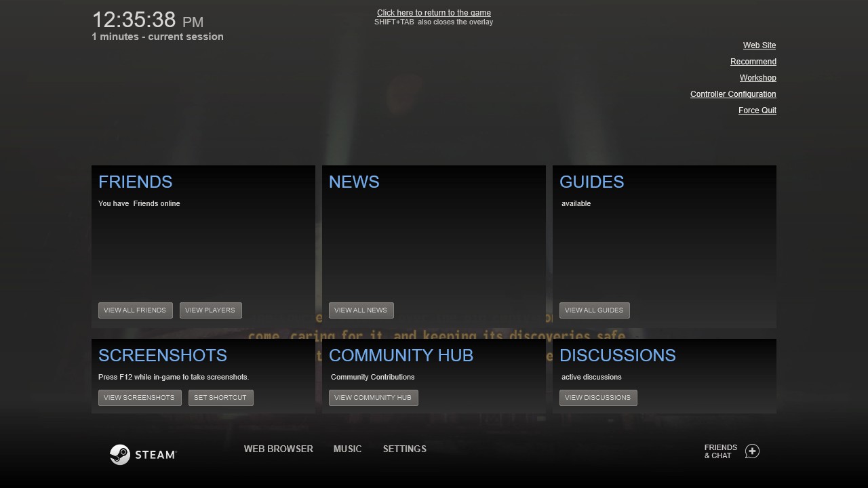Select the Screenshots panel heading
Image resolution: width=868 pixels, height=488 pixels.
163,355
